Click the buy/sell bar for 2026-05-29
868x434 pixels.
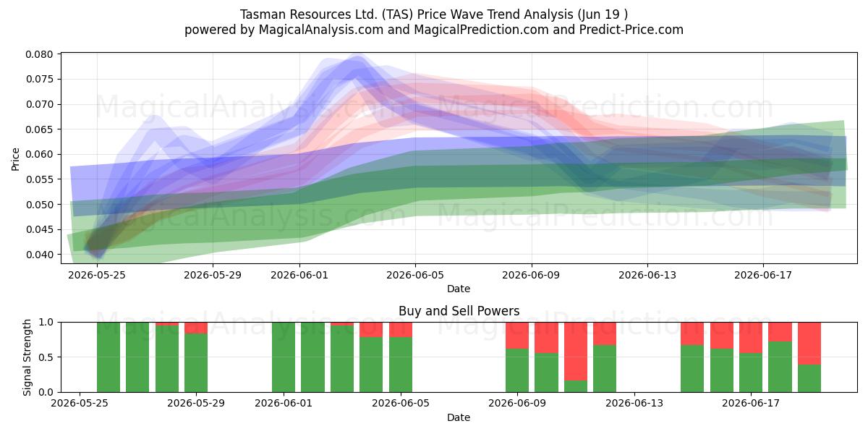click(x=196, y=357)
